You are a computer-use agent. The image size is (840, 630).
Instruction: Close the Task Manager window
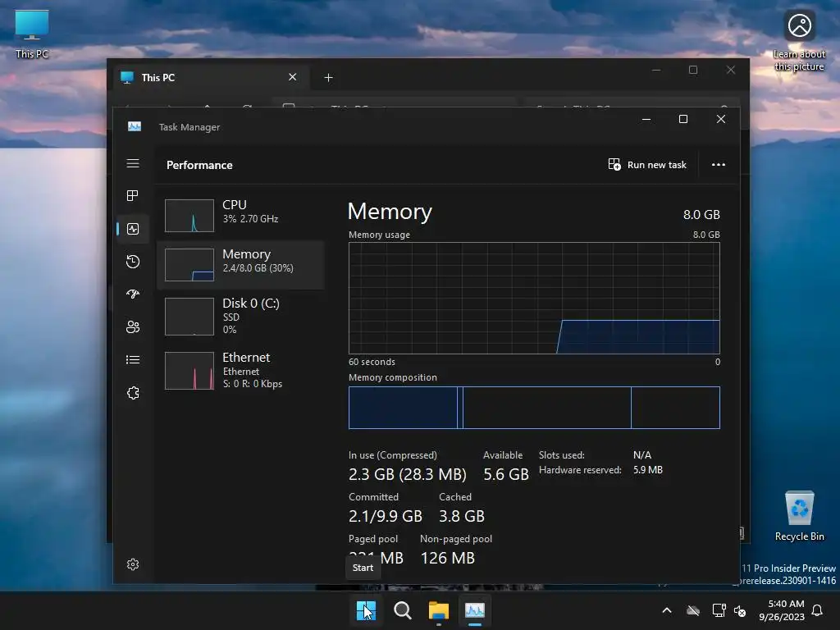pos(721,119)
